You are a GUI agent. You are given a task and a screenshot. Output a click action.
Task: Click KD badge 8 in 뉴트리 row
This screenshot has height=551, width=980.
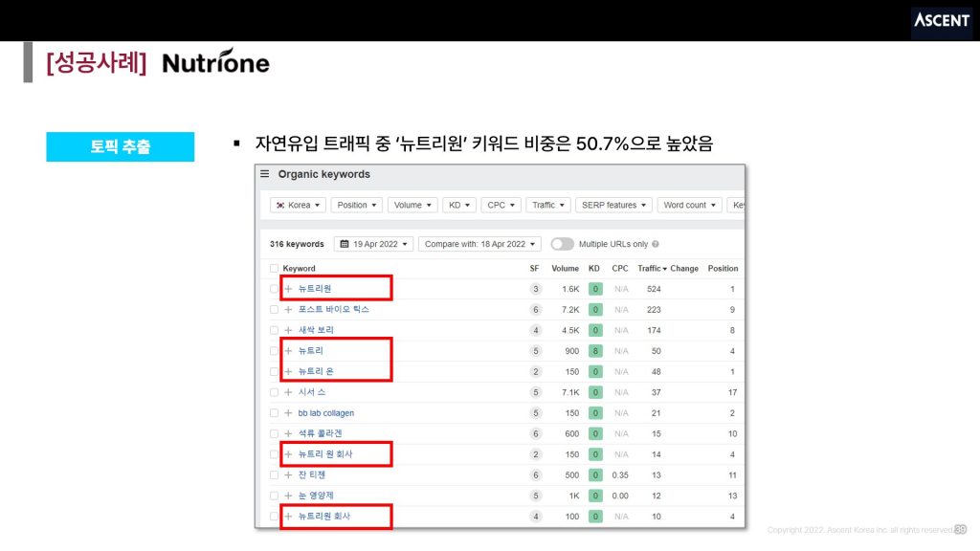click(595, 351)
